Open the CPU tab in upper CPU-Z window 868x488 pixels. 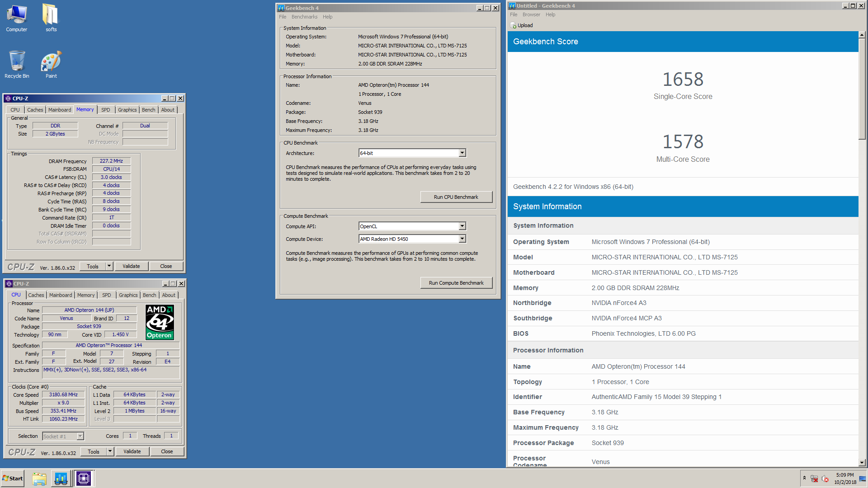coord(15,110)
